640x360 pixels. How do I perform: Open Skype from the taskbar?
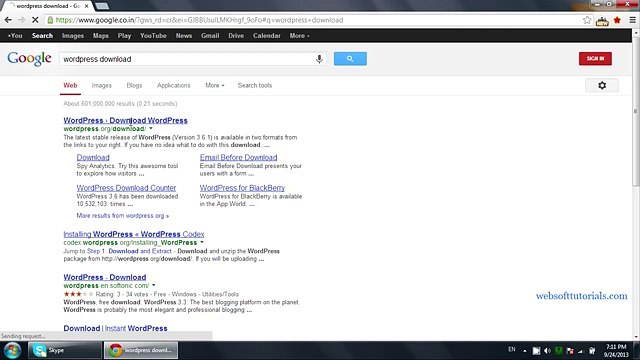click(64, 350)
